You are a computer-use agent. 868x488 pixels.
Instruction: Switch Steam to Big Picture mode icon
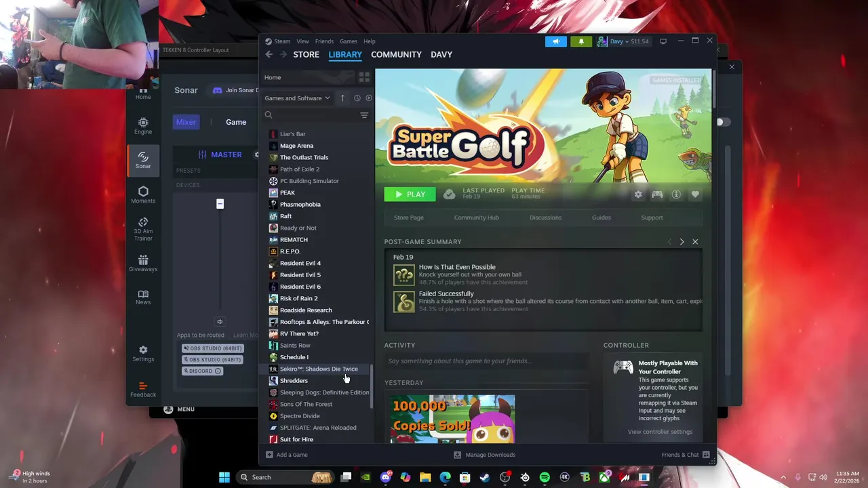(663, 41)
